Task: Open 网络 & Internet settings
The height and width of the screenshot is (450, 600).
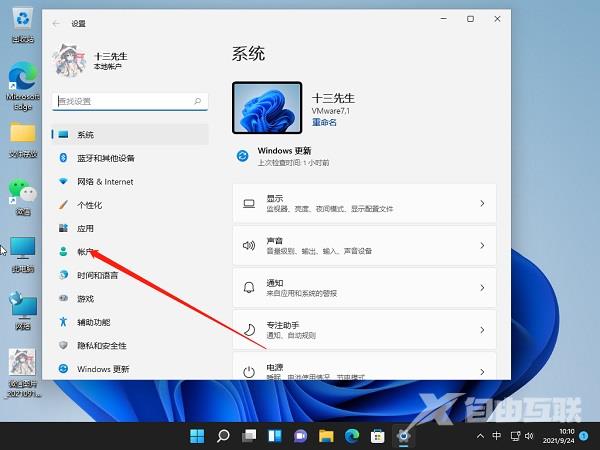Action: (130, 181)
